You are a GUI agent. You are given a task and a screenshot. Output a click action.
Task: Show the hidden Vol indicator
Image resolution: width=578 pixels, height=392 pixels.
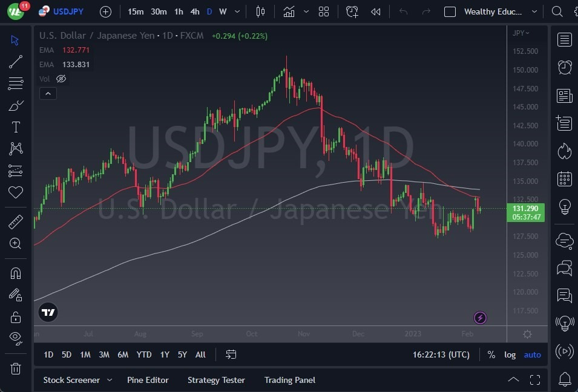coord(61,79)
